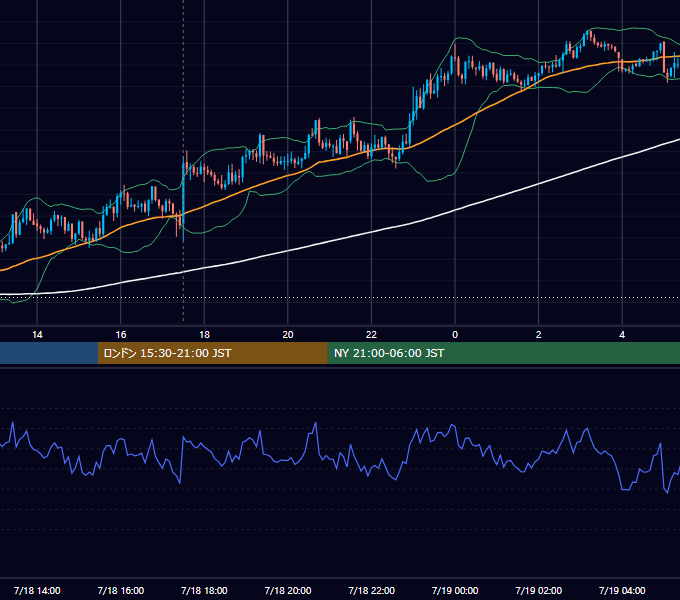Click hour label 2 on the price chart axis
The height and width of the screenshot is (600, 680).
click(x=538, y=335)
